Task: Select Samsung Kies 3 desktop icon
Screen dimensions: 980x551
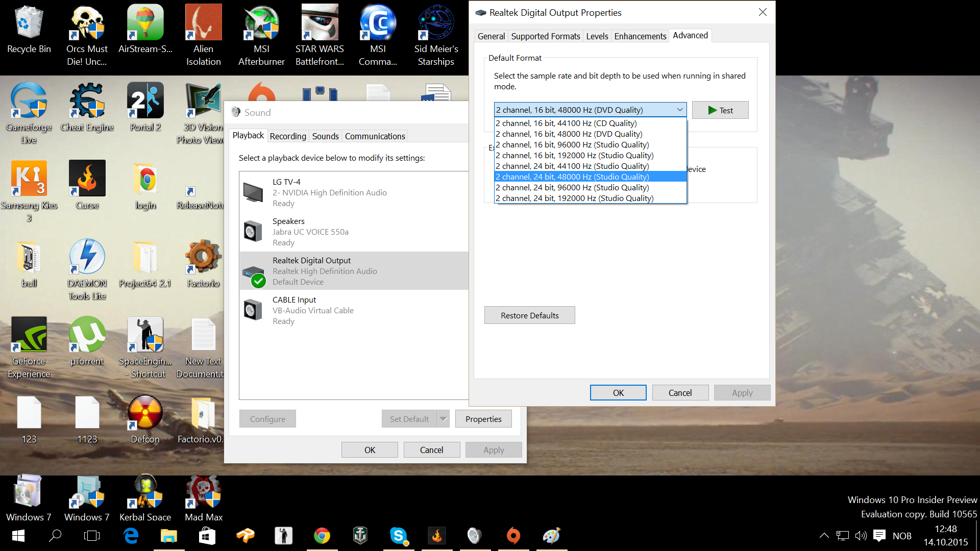Action: coord(29,191)
